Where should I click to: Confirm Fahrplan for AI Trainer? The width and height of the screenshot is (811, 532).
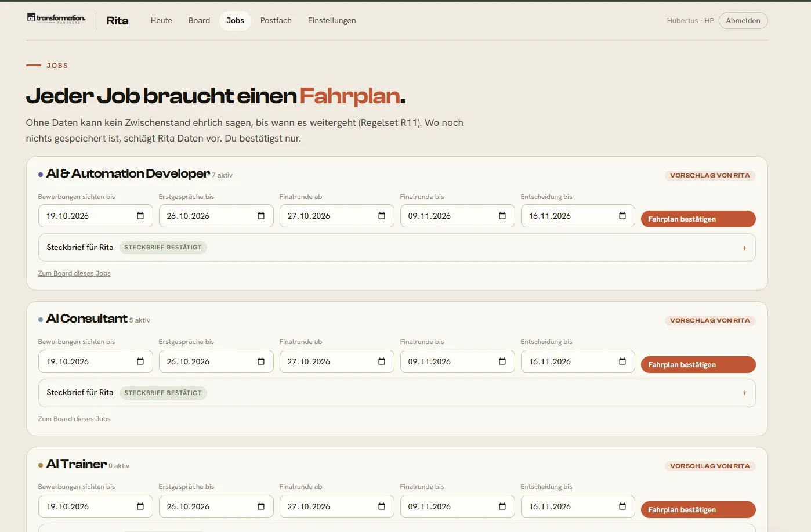click(698, 510)
